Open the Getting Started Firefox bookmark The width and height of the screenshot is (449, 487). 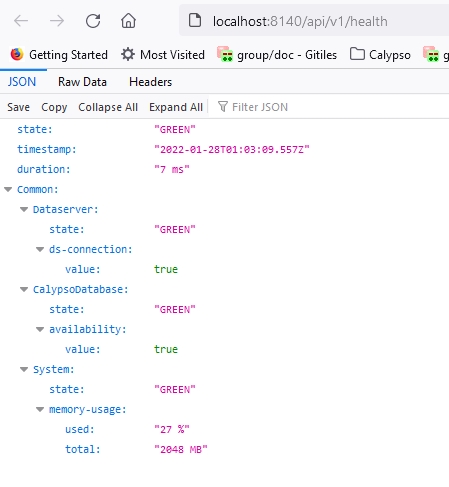[59, 55]
